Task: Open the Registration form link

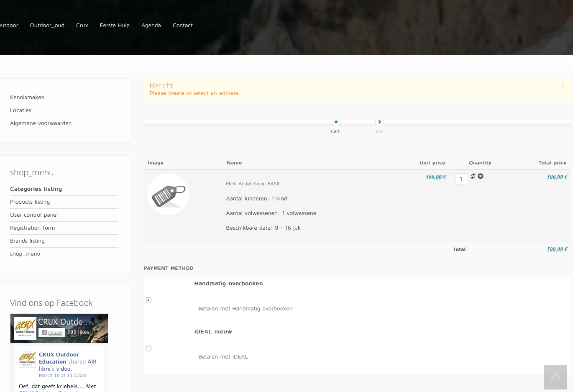Action: (x=32, y=228)
